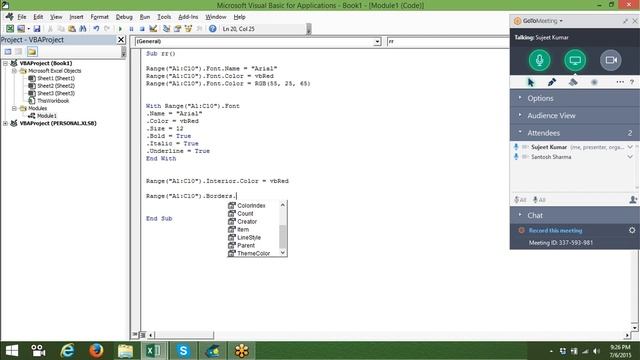This screenshot has height=360, width=640.
Task: Toggle the GoToMeeting webcam button
Action: pos(611,60)
